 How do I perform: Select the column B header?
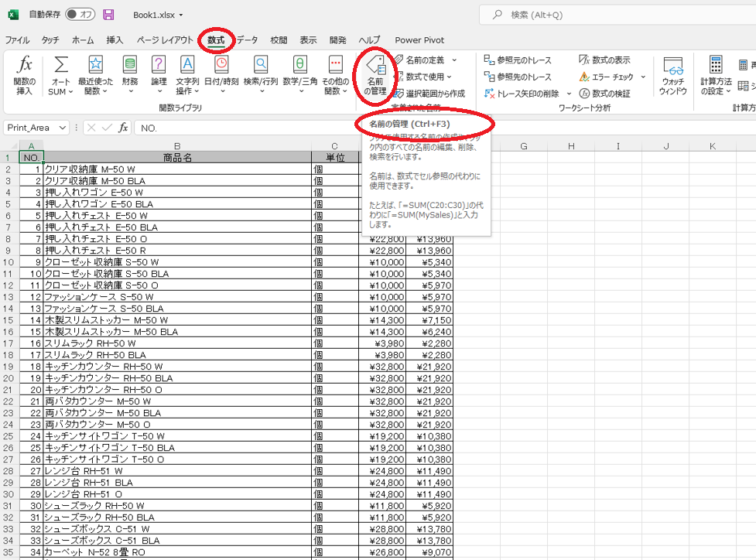(x=177, y=146)
